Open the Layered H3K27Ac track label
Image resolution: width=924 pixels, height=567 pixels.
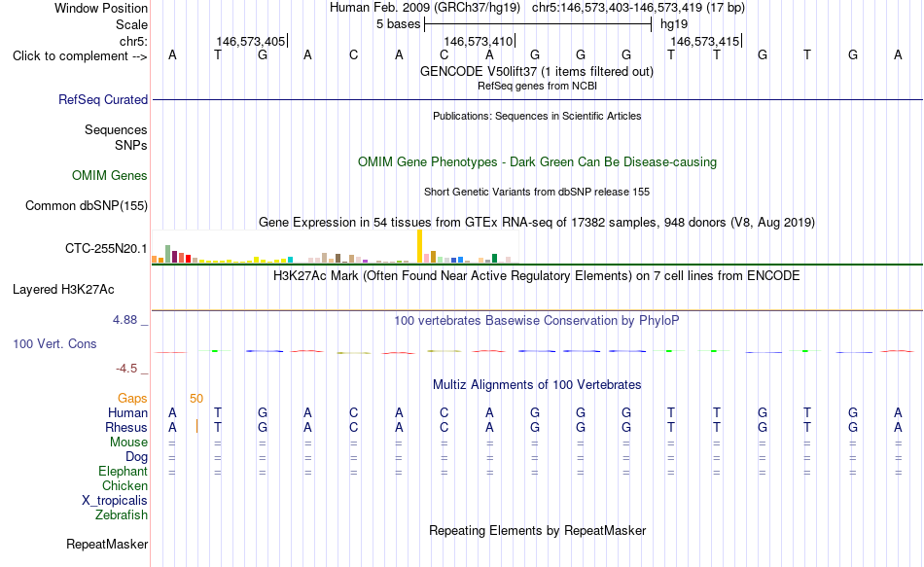(63, 290)
